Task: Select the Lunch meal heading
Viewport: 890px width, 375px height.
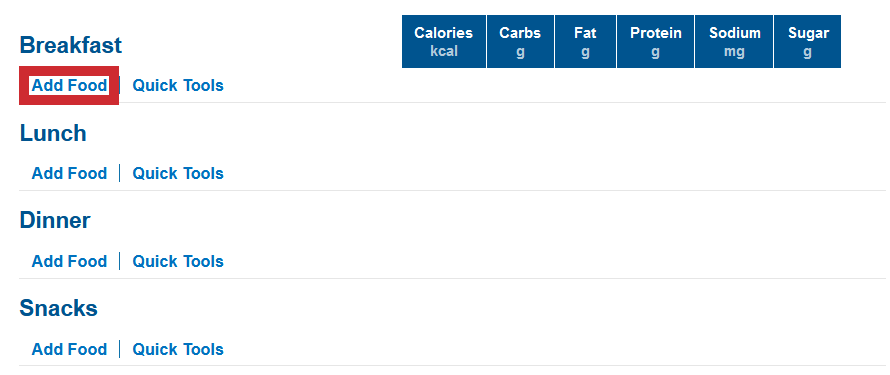Action: pos(53,133)
